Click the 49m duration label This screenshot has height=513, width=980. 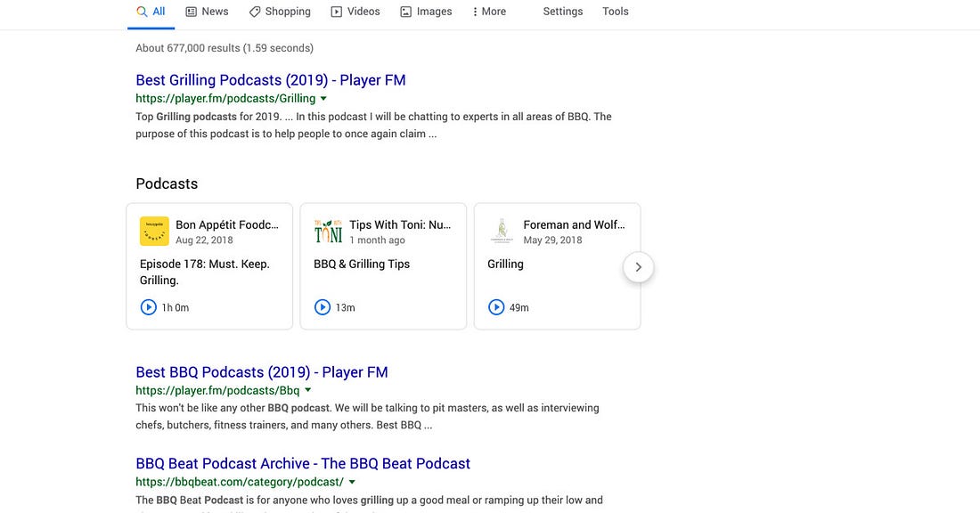[519, 307]
